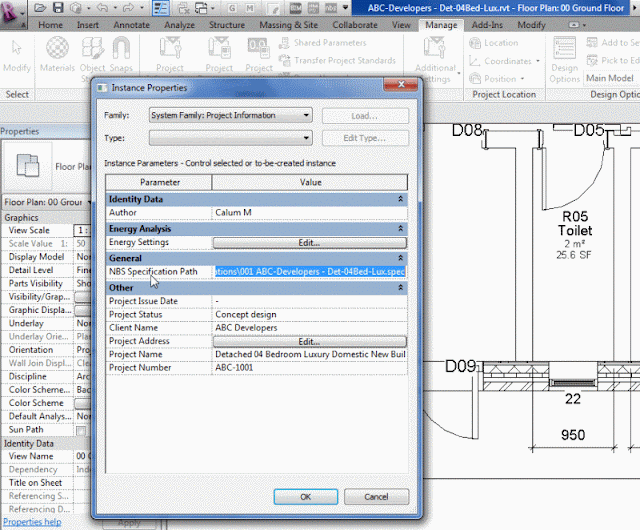Image resolution: width=640 pixels, height=530 pixels.
Task: Open Object Styles settings
Action: pyautogui.click(x=92, y=57)
